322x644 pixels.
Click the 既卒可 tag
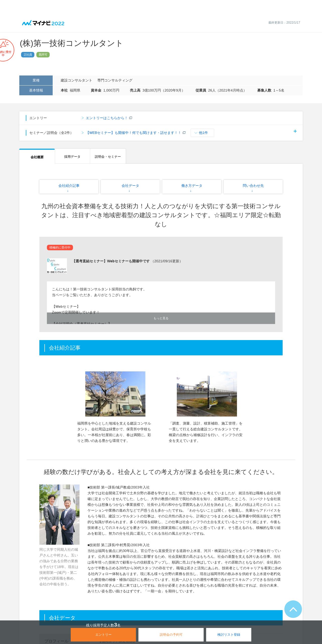coord(43,55)
